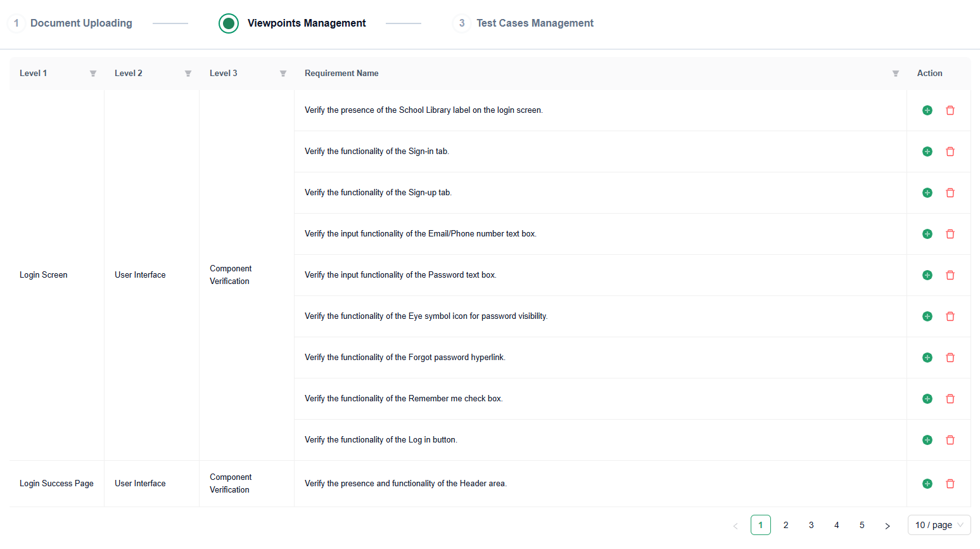Click add icon for Log in button row
The width and height of the screenshot is (980, 549).
927,440
